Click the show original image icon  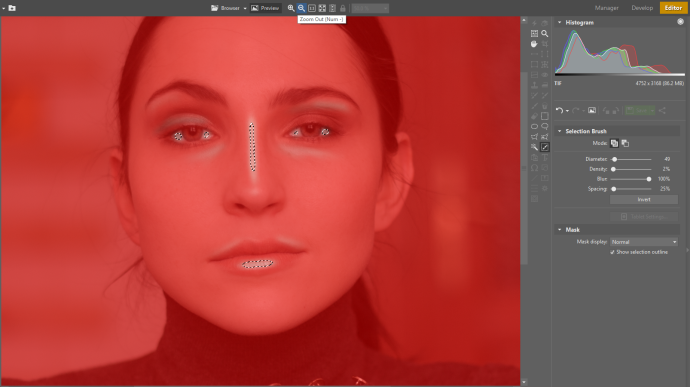click(x=592, y=111)
